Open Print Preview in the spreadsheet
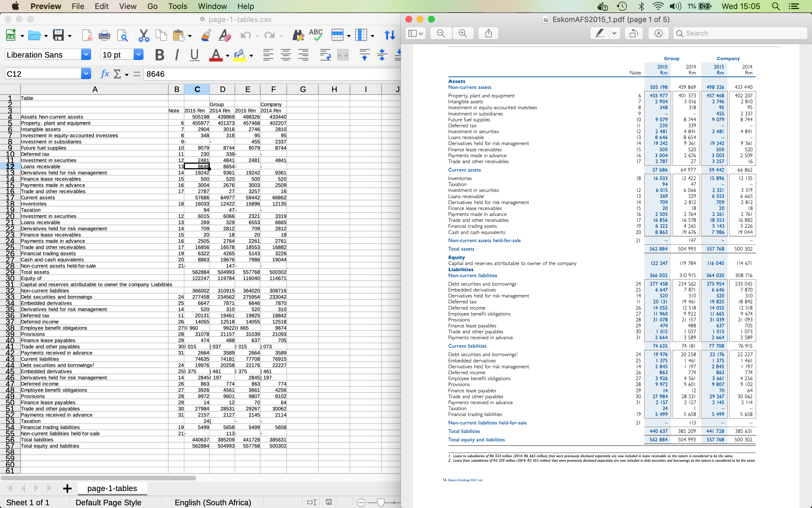 122,35
